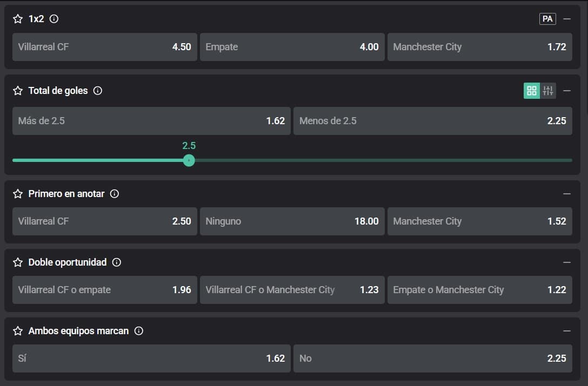Switch to grid view in Total de goles

(532, 91)
